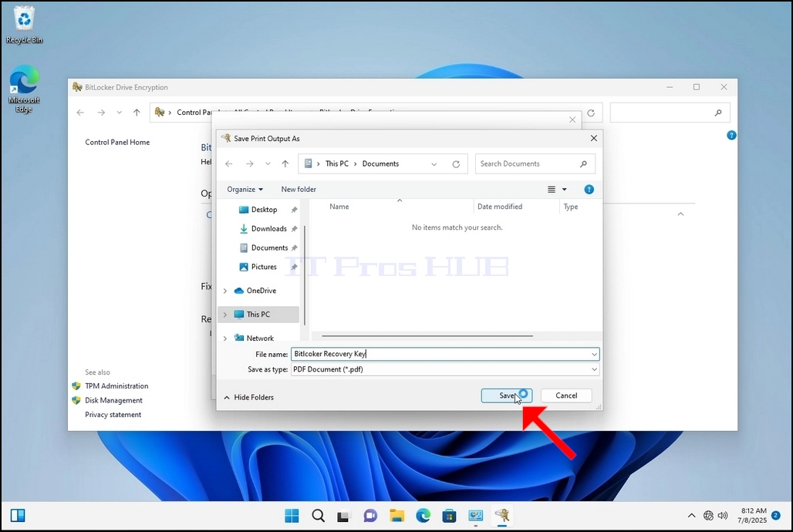The height and width of the screenshot is (532, 793).
Task: Select Desktop in navigation pane
Action: pos(264,210)
